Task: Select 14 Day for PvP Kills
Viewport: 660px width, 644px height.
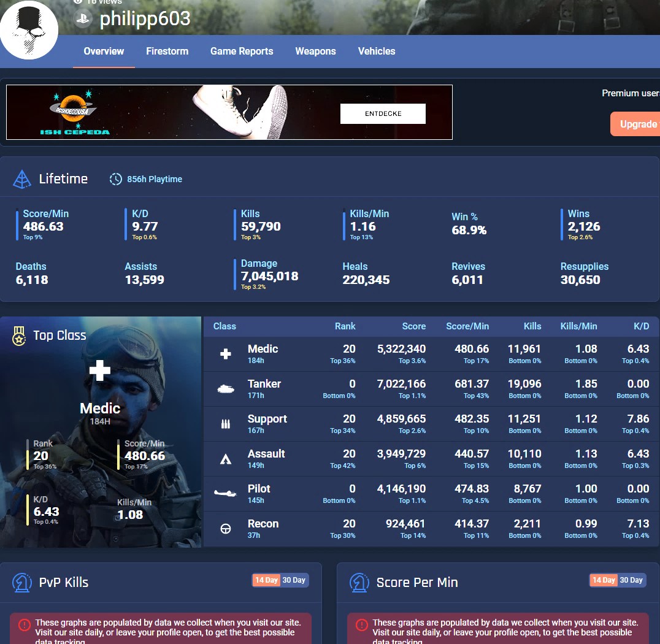Action: 266,580
